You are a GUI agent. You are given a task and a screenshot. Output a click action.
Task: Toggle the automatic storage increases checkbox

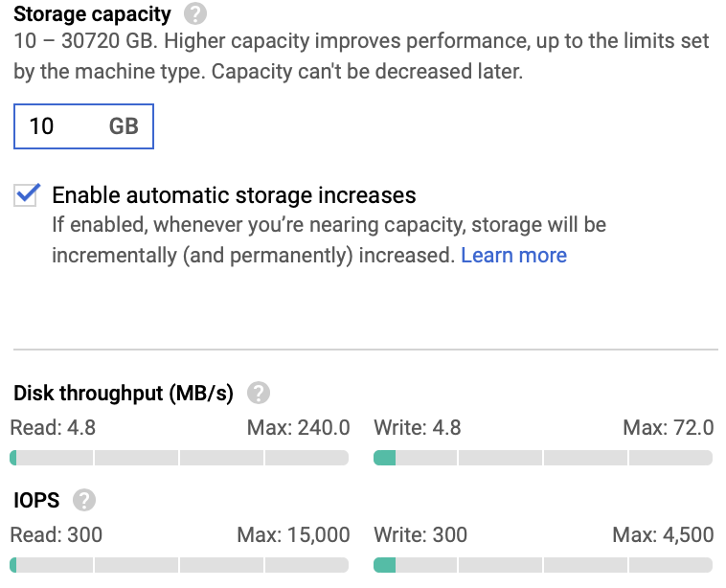tap(27, 195)
